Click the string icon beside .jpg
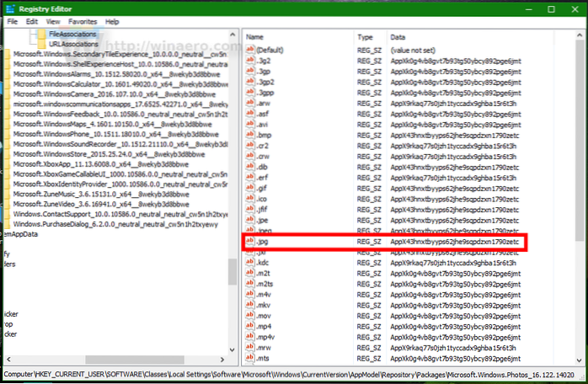Screen dimensions: 588x384 (250, 243)
